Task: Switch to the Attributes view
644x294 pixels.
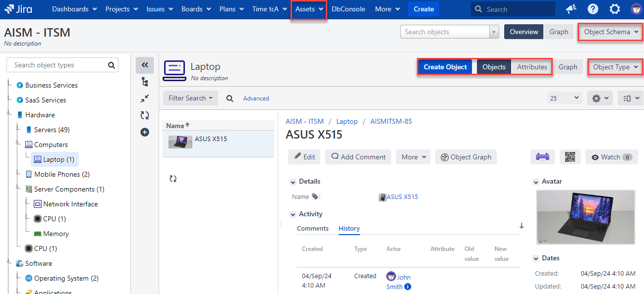Action: tap(532, 67)
